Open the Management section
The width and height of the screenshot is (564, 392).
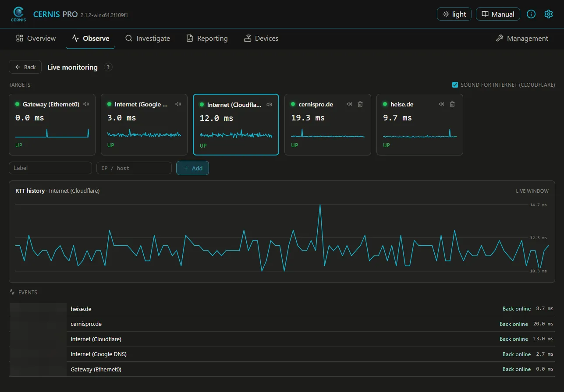pos(522,39)
